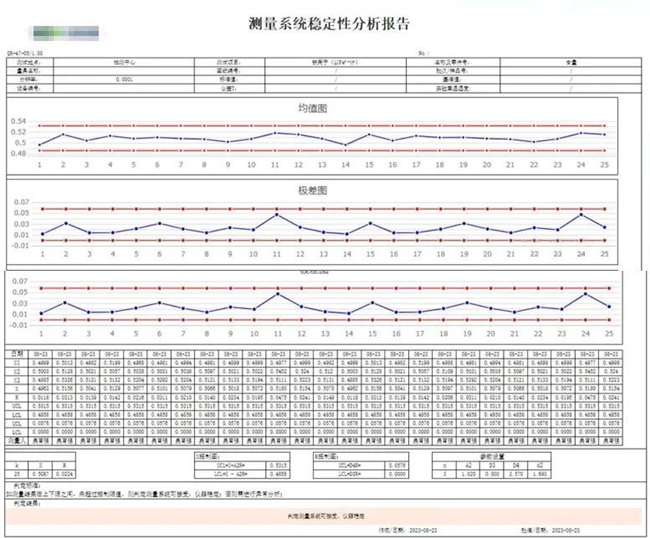This screenshot has width=650, height=538.
Task: Select the R row header in data table
Action: coord(17,397)
